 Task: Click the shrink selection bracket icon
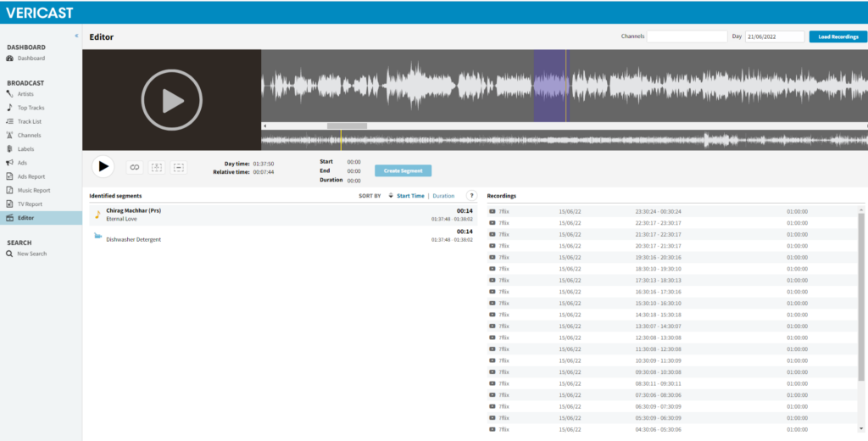click(x=178, y=167)
